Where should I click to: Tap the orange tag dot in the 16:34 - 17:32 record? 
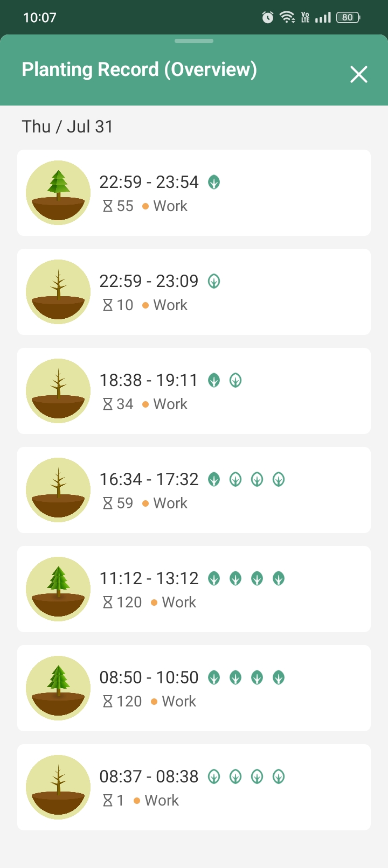coord(145,503)
